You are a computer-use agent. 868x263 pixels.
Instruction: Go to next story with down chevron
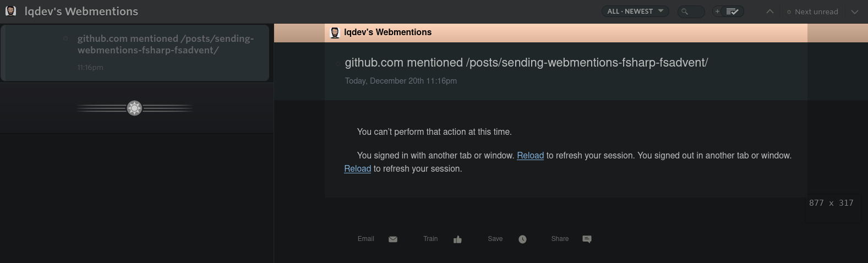pos(854,12)
